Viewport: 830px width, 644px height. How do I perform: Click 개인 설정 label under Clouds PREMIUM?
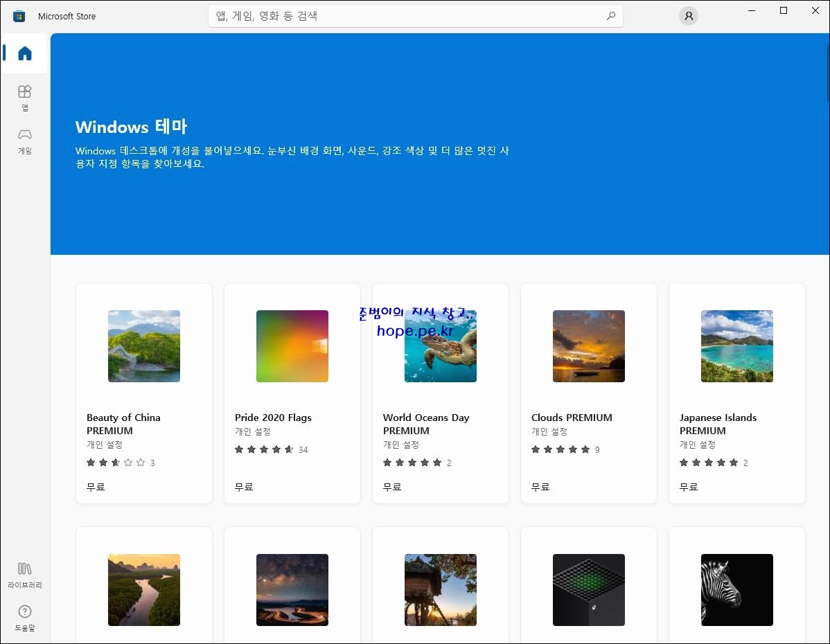point(549,431)
